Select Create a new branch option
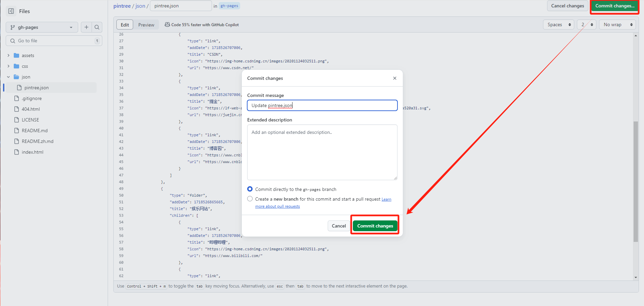 click(250, 199)
